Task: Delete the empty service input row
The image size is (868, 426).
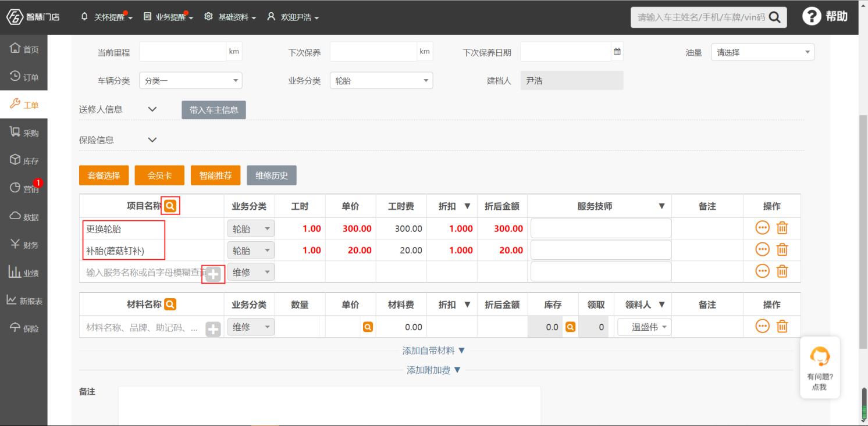Action: pyautogui.click(x=782, y=271)
